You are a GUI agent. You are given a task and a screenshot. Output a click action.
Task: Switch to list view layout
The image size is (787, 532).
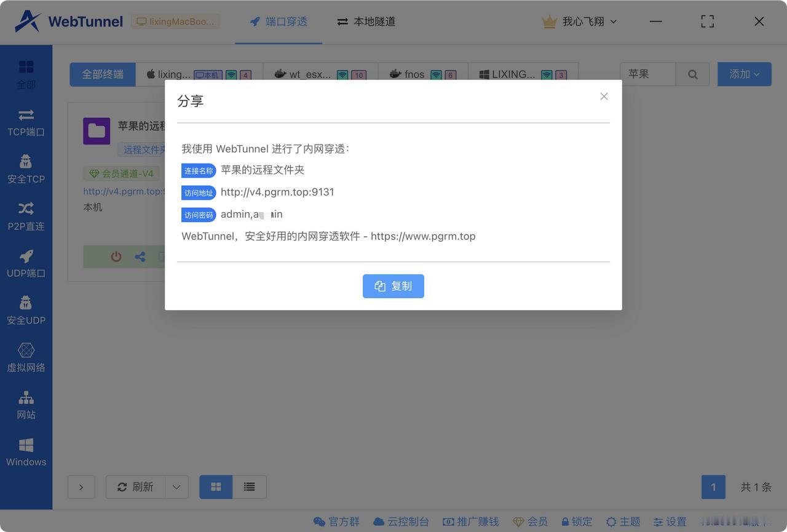click(249, 487)
